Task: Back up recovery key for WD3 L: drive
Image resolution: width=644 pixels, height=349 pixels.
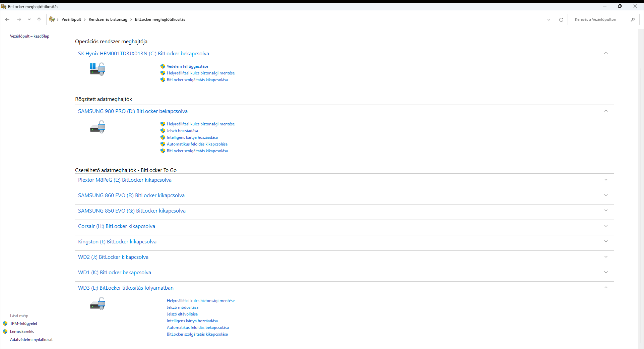Action: [x=201, y=301]
